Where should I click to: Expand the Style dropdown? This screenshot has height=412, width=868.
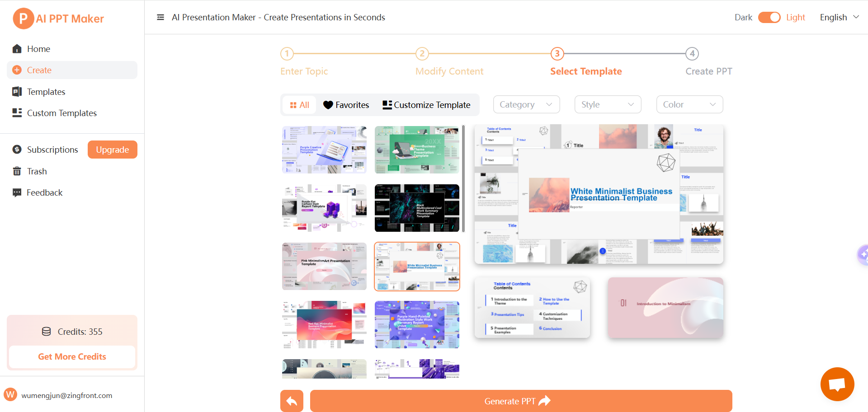coord(608,104)
